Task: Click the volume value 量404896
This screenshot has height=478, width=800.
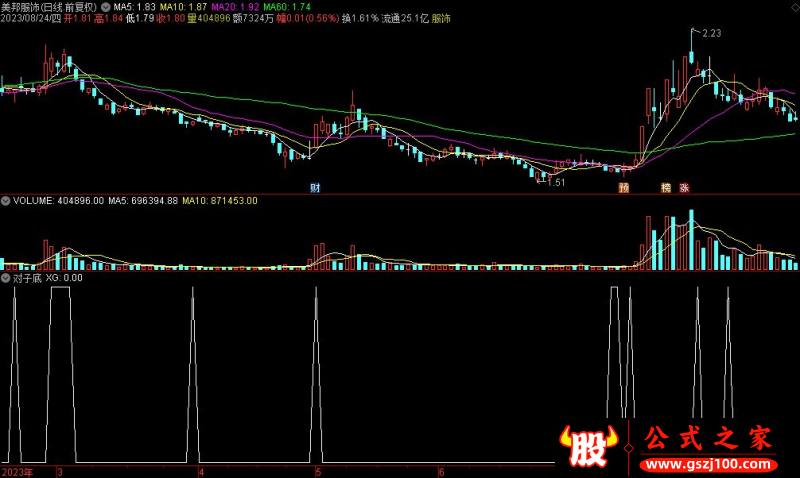Action: coord(209,18)
